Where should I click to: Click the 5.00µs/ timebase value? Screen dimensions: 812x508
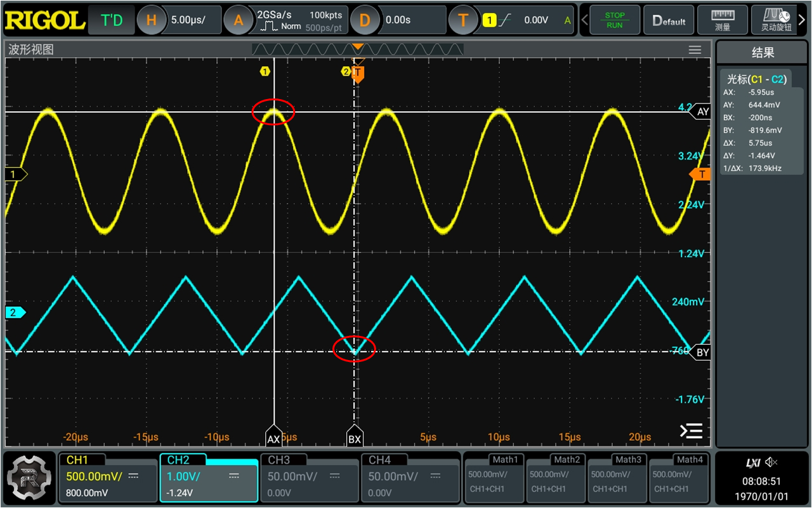tap(188, 20)
